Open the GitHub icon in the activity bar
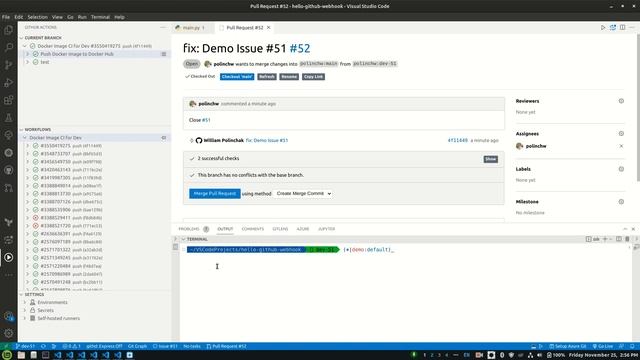The image size is (640, 360). (9, 170)
